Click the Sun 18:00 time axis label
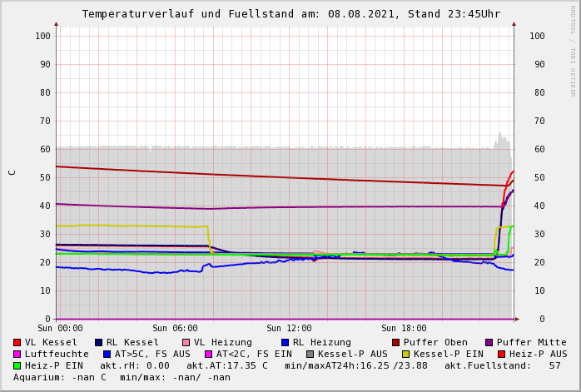The height and width of the screenshot is (392, 581). [x=404, y=329]
